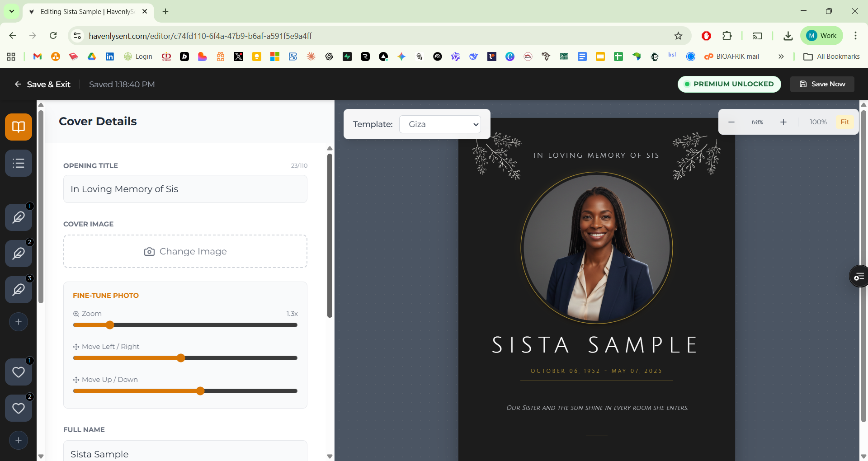Open X (Twitter) bookmark icon
The image size is (868, 461).
239,56
